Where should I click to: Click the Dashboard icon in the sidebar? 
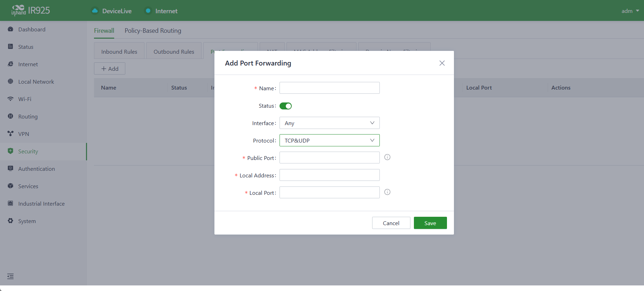click(10, 29)
